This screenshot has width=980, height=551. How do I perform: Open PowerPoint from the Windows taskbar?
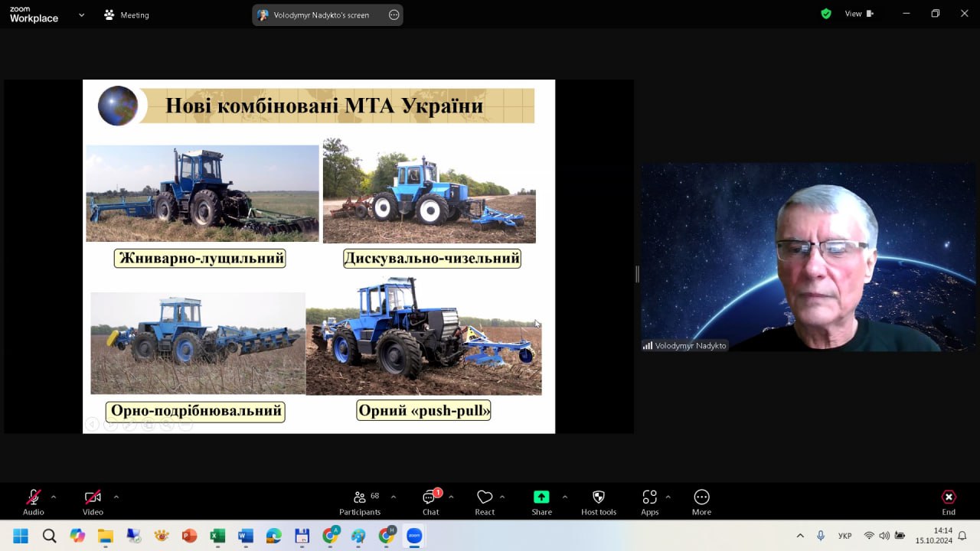pyautogui.click(x=189, y=536)
